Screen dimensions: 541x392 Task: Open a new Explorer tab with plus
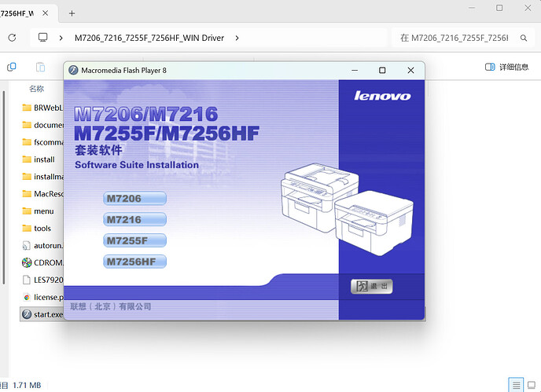[x=72, y=13]
